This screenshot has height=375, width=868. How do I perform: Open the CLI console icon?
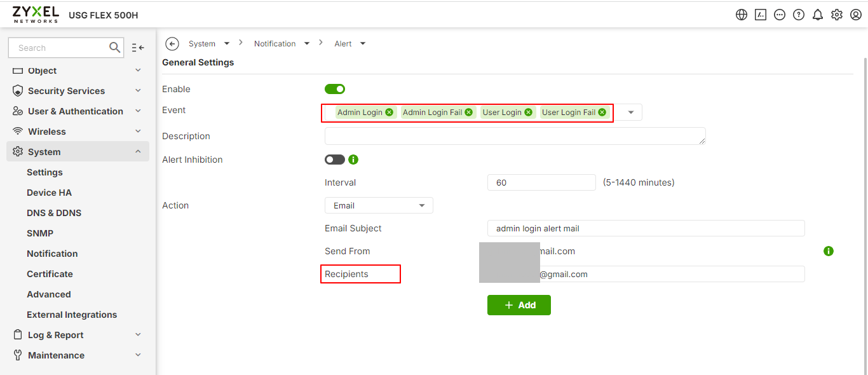761,15
